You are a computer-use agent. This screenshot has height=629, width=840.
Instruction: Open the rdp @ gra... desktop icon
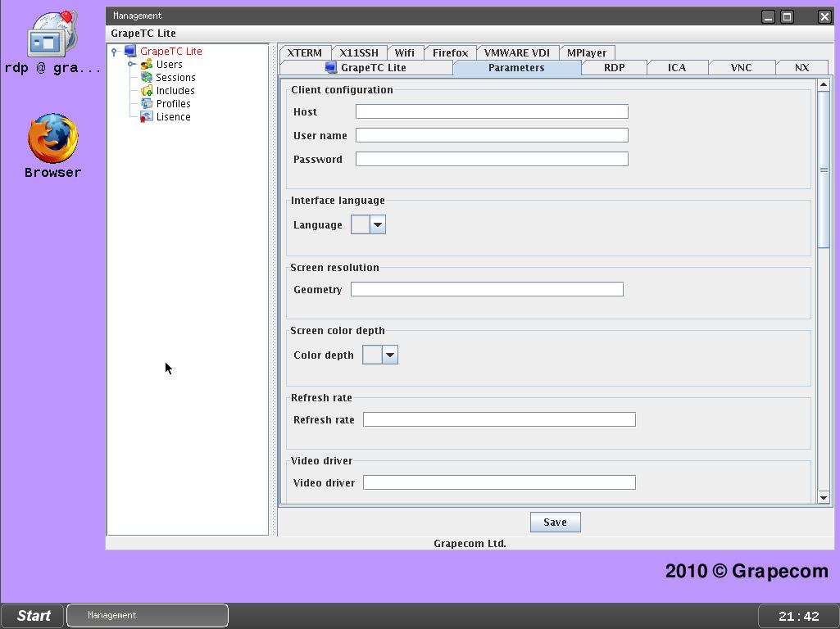tap(52, 37)
